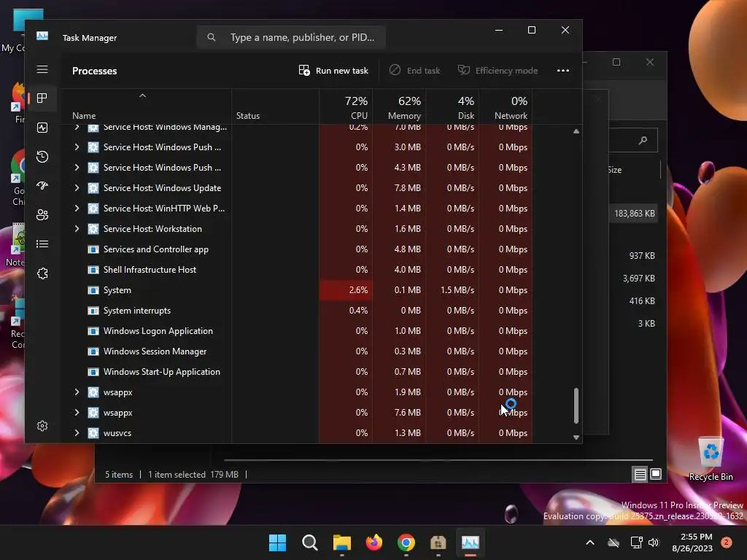Select Windows Start-Up Application row
The height and width of the screenshot is (560, 747).
pos(296,372)
